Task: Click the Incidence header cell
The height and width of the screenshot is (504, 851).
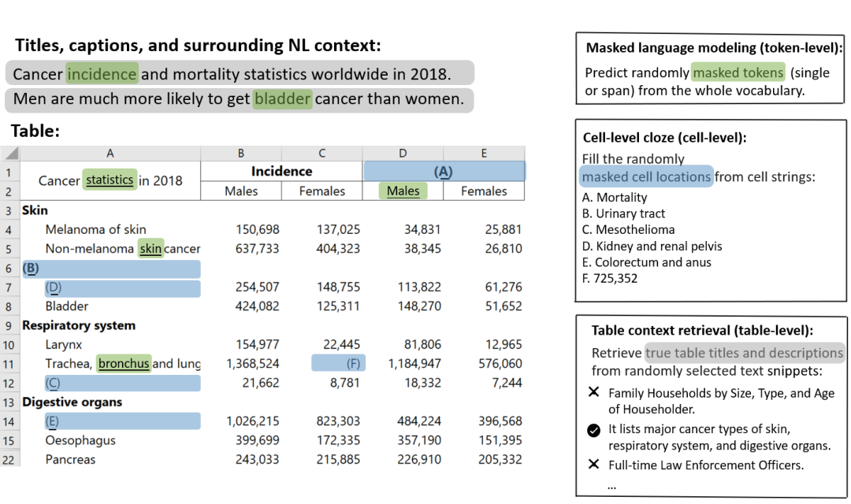Action: tap(281, 171)
